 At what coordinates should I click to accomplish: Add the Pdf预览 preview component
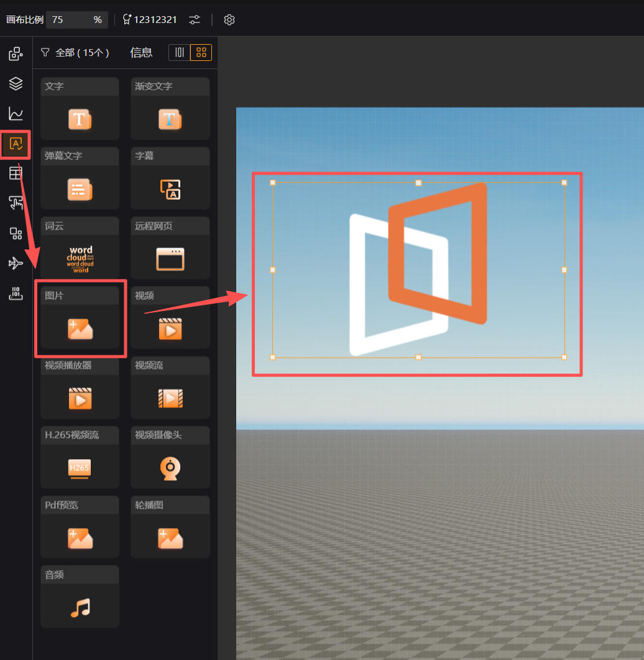click(x=80, y=527)
